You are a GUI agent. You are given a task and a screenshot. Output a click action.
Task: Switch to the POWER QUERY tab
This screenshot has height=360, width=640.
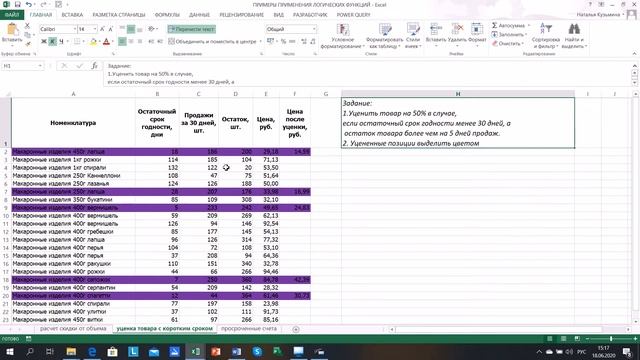click(x=353, y=15)
